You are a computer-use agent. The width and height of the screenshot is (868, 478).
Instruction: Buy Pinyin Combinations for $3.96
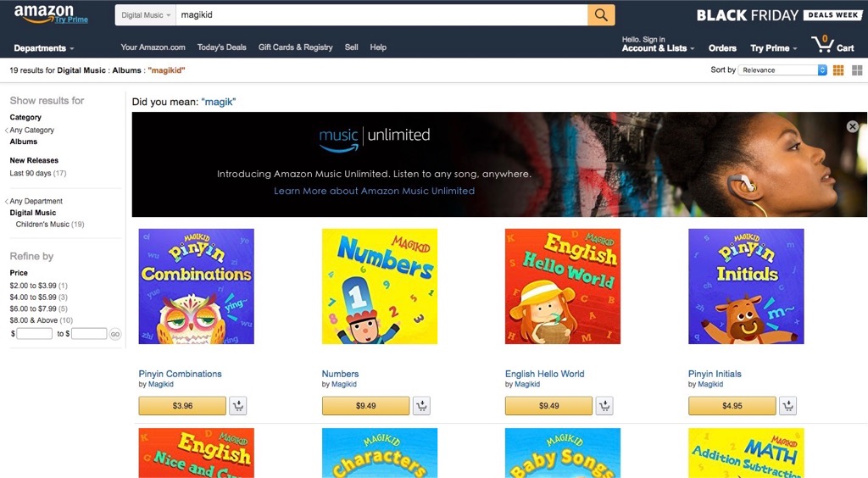tap(182, 405)
